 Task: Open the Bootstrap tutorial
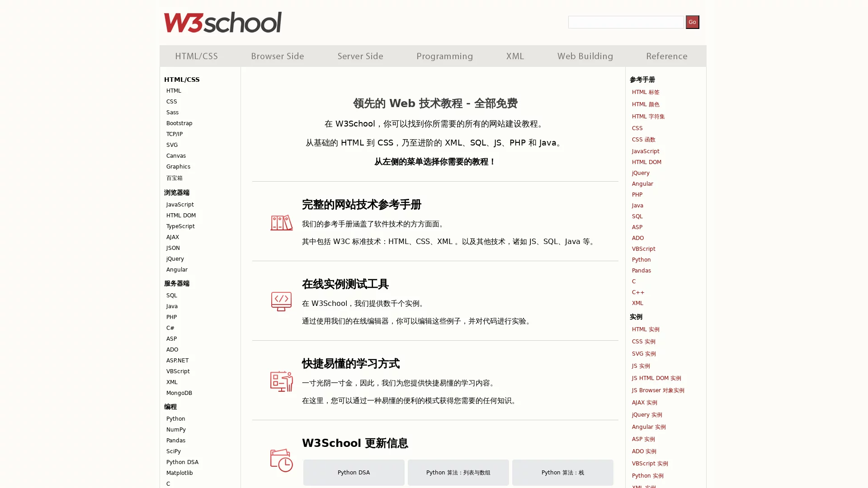point(179,123)
